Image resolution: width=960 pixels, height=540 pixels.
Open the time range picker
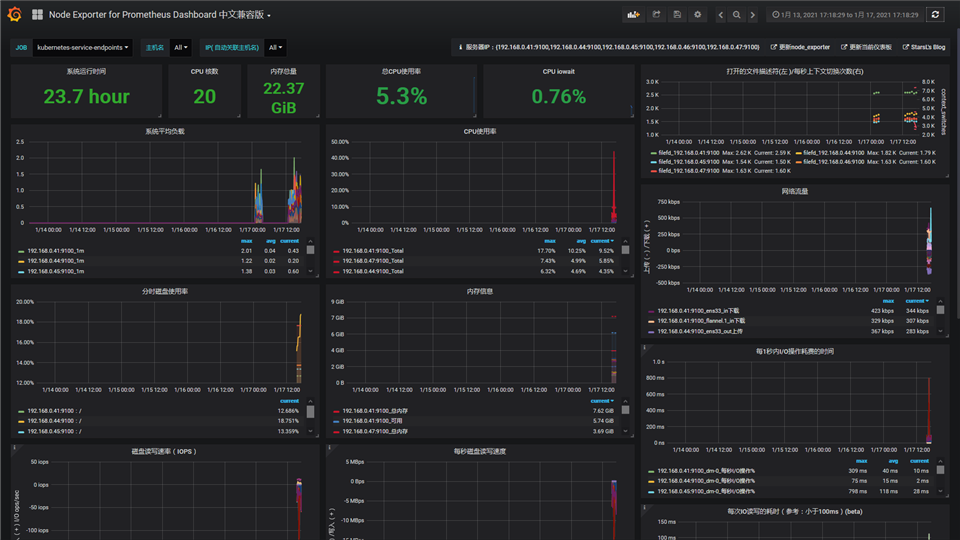coord(845,15)
